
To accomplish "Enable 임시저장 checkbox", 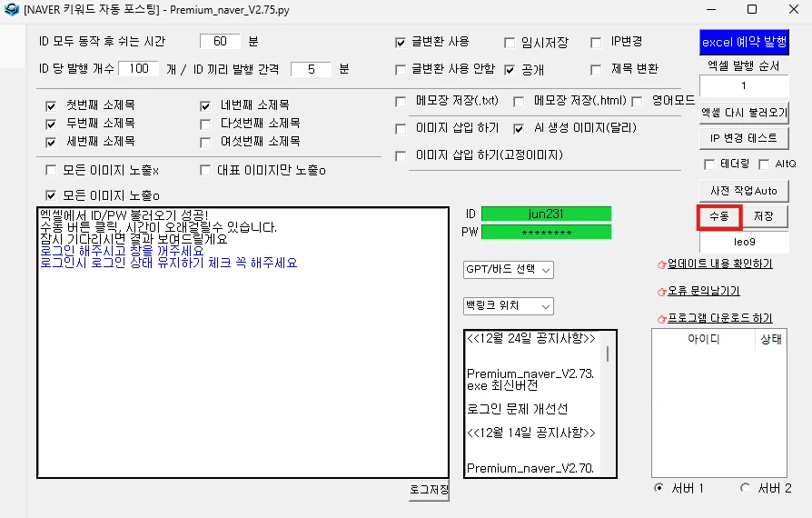I will (510, 43).
